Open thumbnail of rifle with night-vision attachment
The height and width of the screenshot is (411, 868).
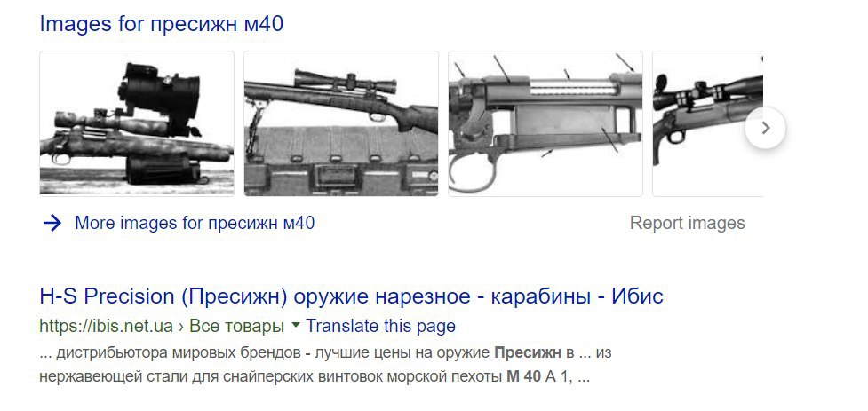coord(137,123)
